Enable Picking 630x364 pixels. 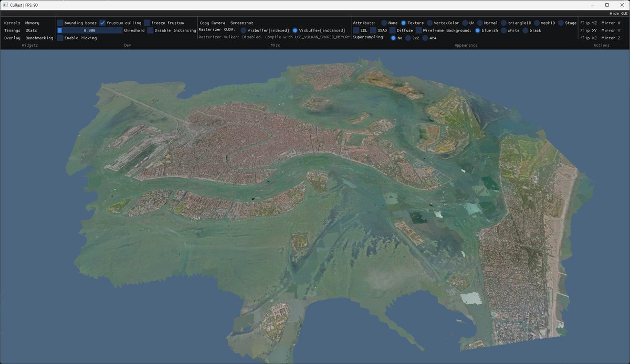[x=61, y=38]
